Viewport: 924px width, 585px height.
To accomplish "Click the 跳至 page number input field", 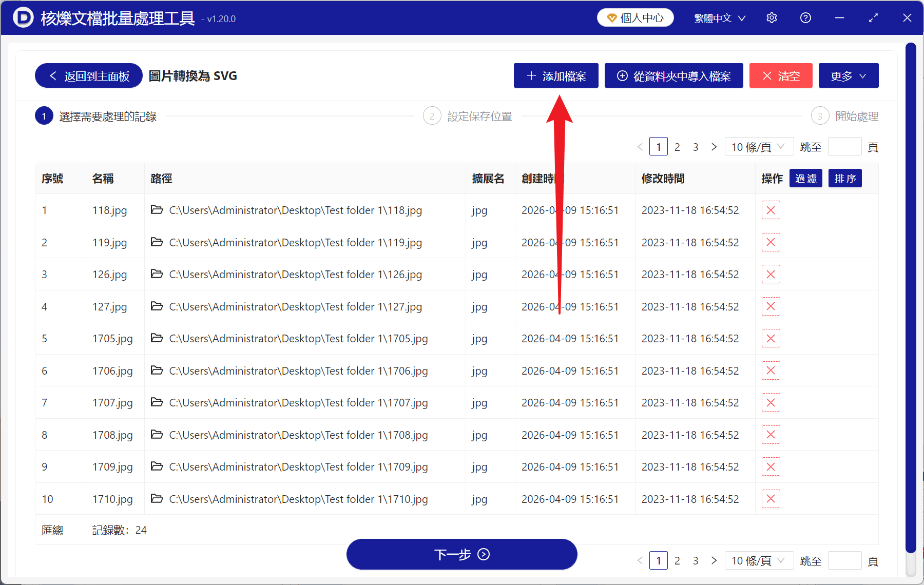I will tap(844, 146).
